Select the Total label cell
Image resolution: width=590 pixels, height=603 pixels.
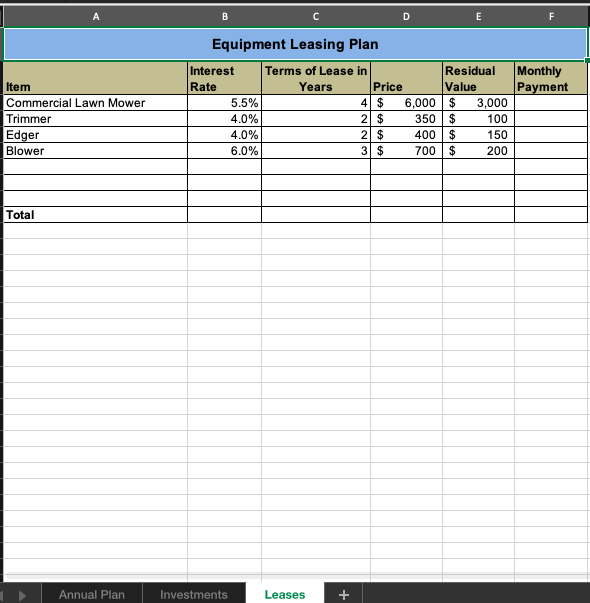95,215
